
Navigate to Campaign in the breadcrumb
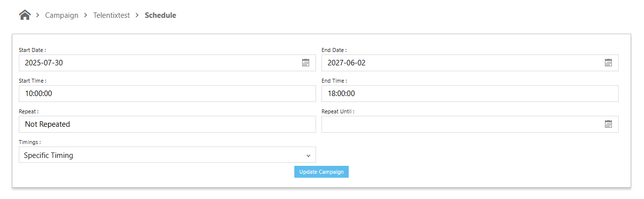pos(62,15)
